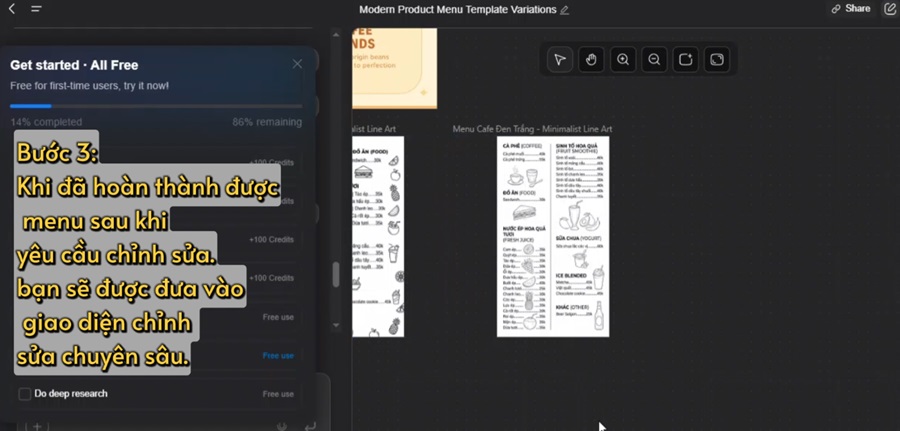
Task: Zoom out with the magnifier minus icon
Action: 654,60
